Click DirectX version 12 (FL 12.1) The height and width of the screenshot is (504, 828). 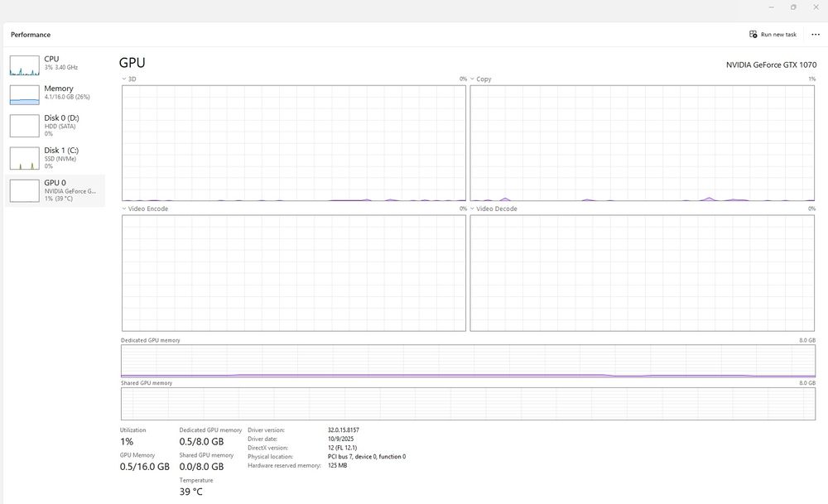point(342,448)
